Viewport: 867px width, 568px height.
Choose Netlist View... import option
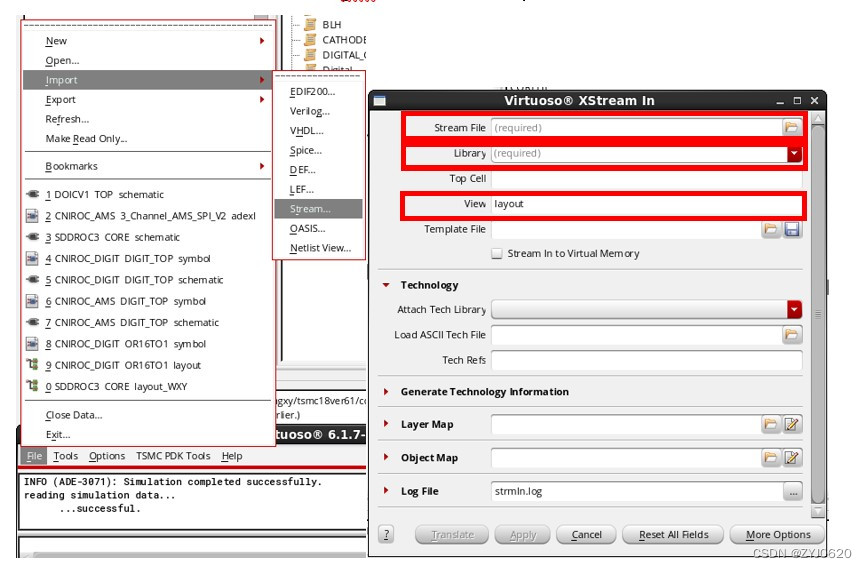318,248
